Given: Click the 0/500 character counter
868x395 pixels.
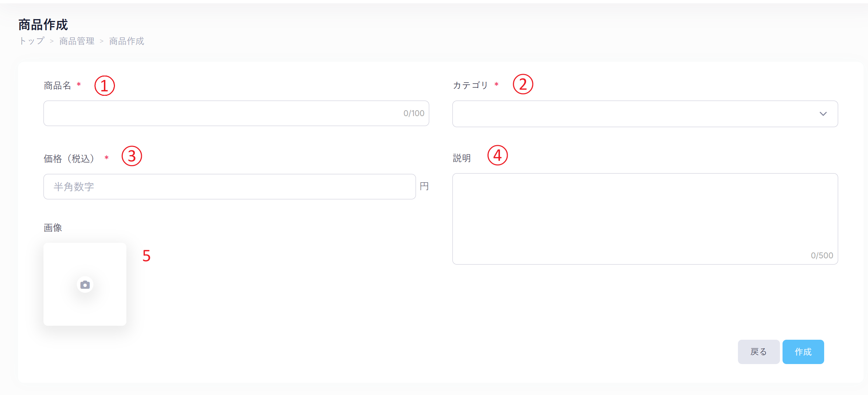Looking at the screenshot, I should 822,255.
